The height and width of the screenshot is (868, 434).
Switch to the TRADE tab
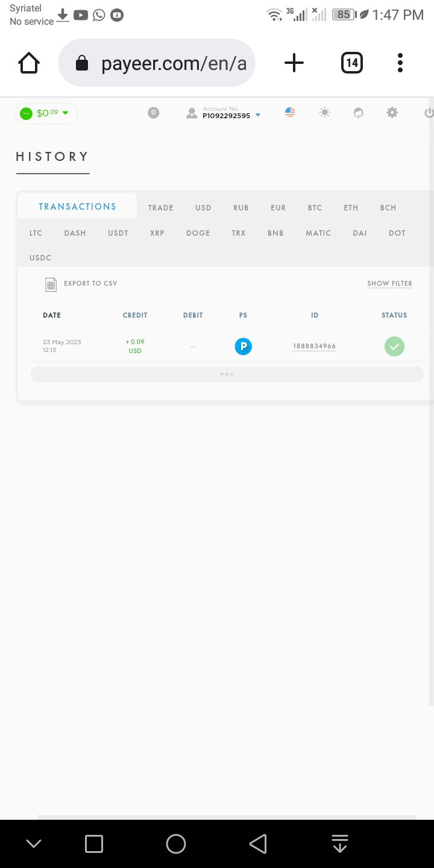161,207
